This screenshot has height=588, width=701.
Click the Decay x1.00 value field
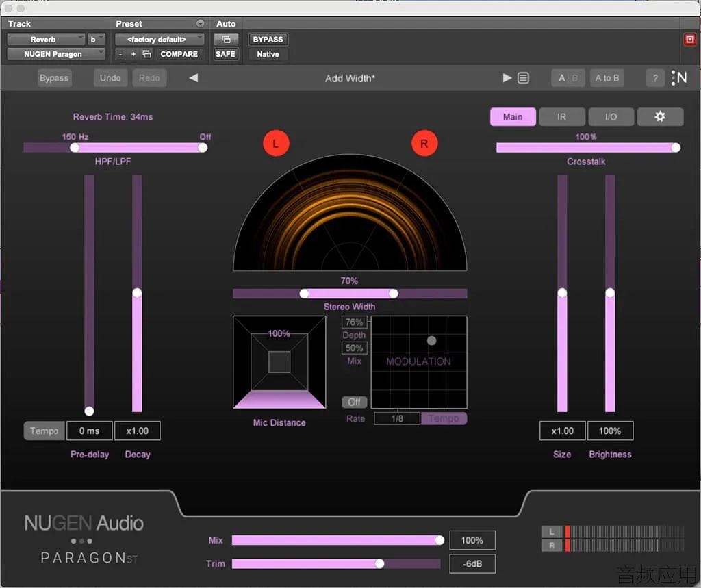137,431
